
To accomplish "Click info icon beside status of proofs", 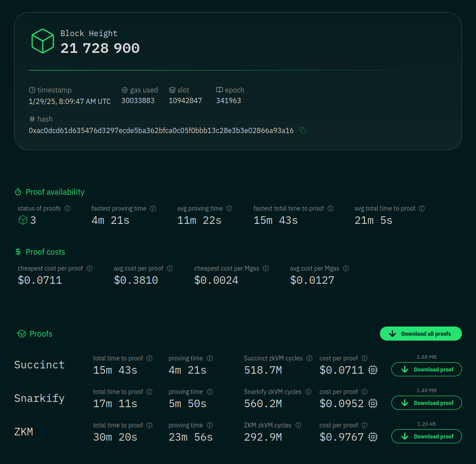I will [67, 208].
